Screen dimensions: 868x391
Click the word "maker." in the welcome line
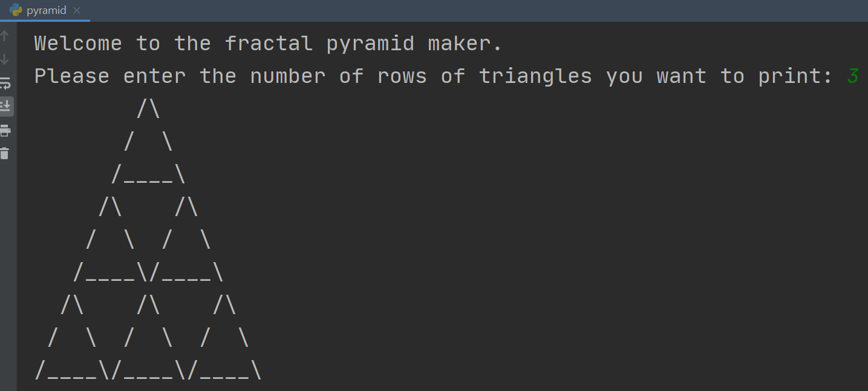pyautogui.click(x=465, y=44)
